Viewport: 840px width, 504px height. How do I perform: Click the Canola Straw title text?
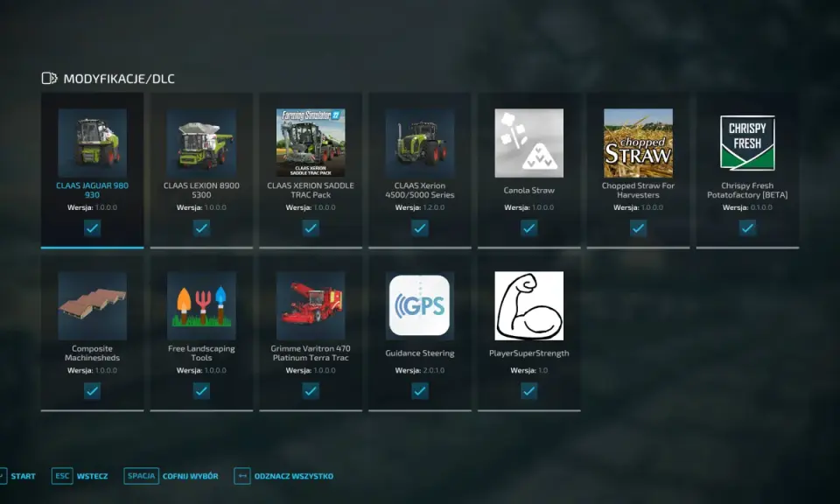point(529,190)
